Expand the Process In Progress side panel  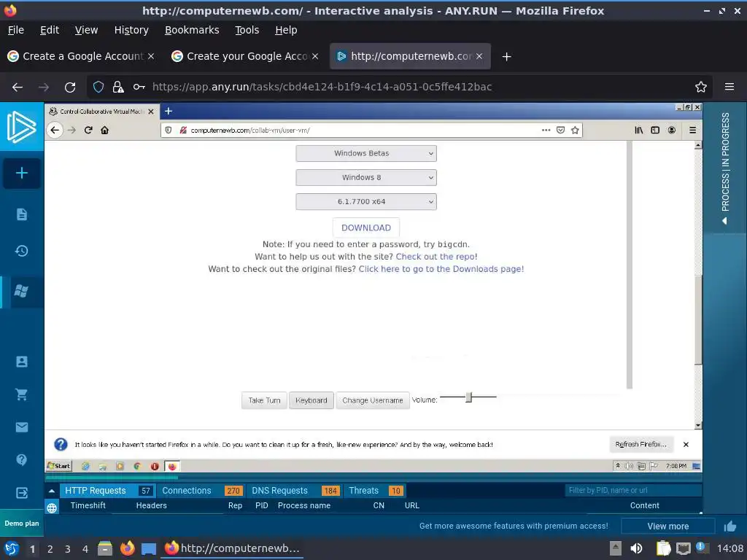tap(725, 168)
